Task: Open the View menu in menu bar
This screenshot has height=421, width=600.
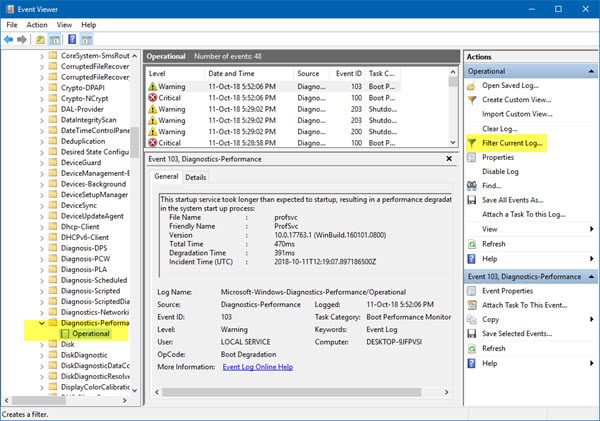Action: 64,25
